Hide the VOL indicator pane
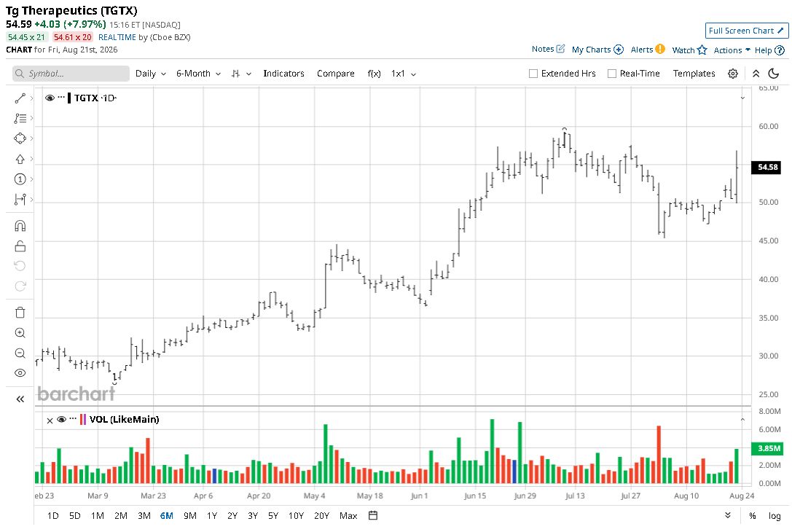The width and height of the screenshot is (792, 532). click(62, 419)
